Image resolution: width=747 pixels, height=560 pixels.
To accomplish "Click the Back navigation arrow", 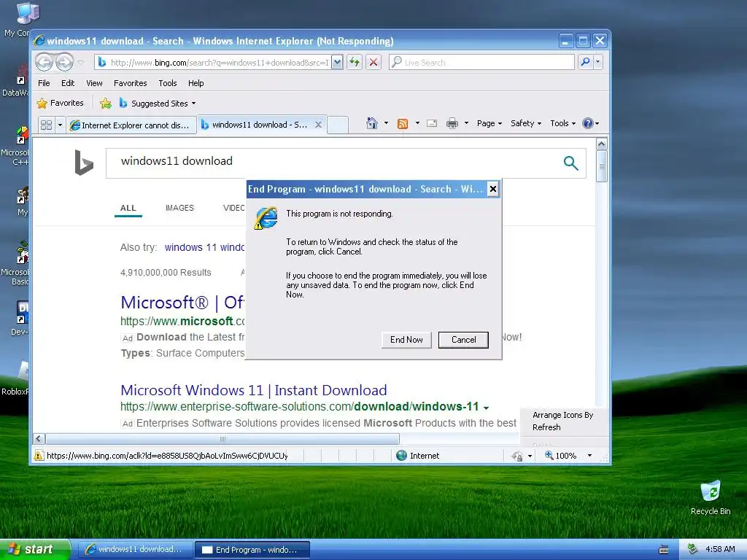I will coord(44,62).
